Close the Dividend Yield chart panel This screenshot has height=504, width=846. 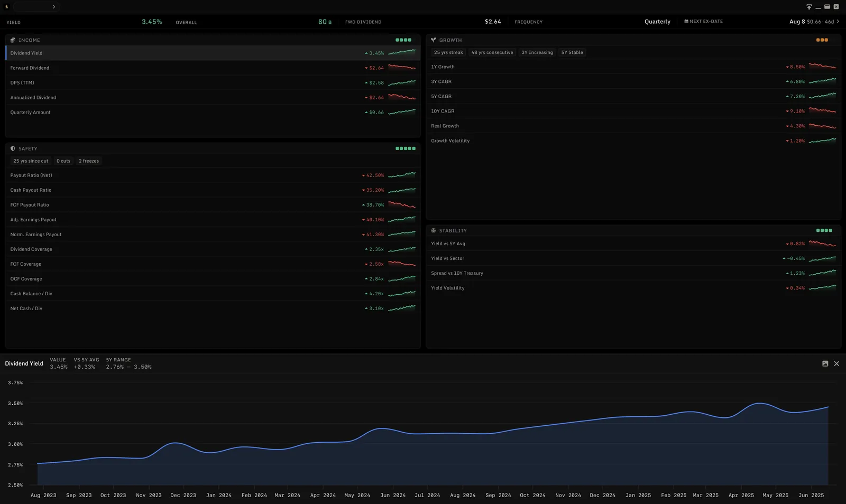click(x=836, y=363)
